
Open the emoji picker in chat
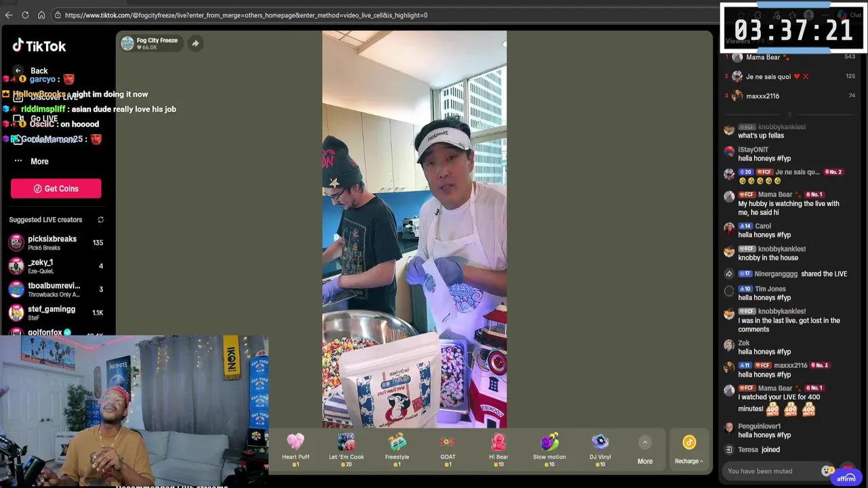pyautogui.click(x=827, y=470)
